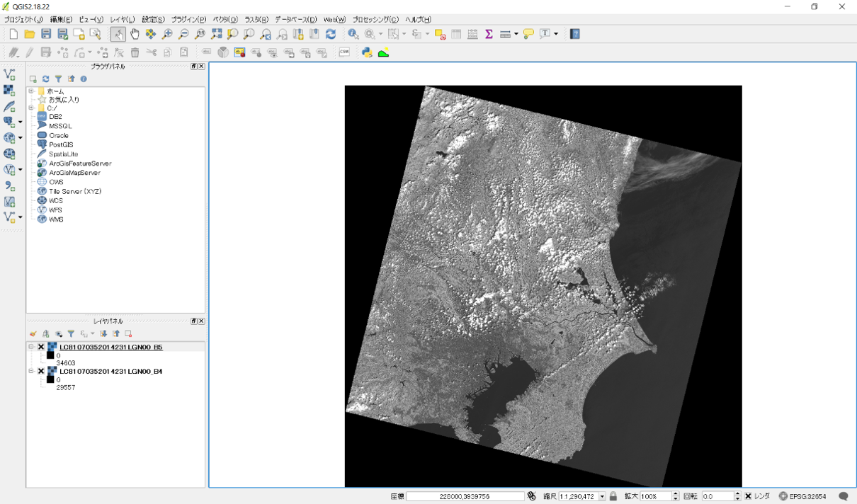857x504 pixels.
Task: Click the EPSG:32654 CRS button
Action: [x=802, y=496]
